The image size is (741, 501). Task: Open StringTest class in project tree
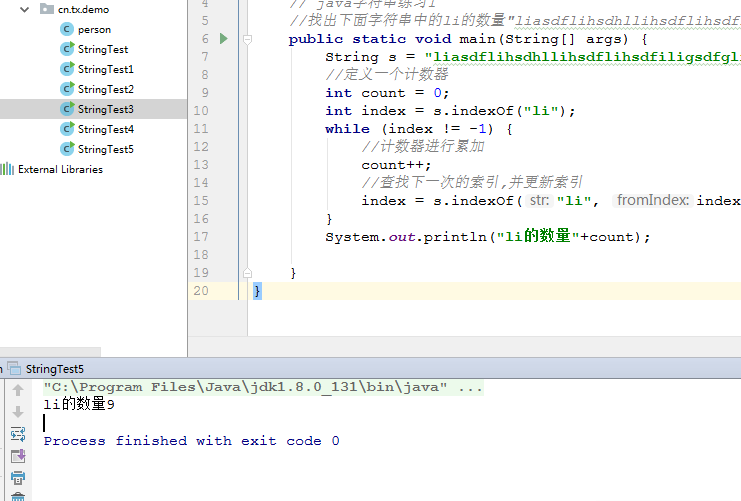pos(103,49)
